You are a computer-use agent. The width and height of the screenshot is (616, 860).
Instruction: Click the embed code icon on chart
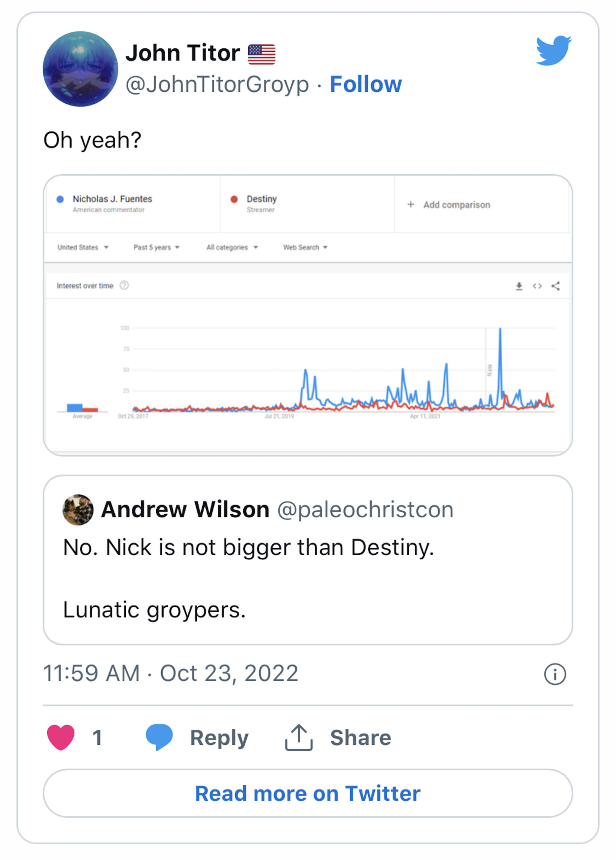[x=537, y=286]
